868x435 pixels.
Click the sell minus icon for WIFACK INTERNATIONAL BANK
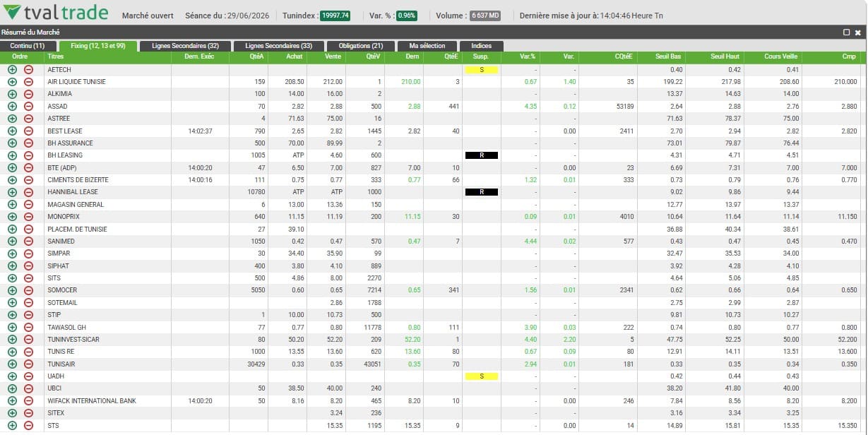click(x=28, y=401)
